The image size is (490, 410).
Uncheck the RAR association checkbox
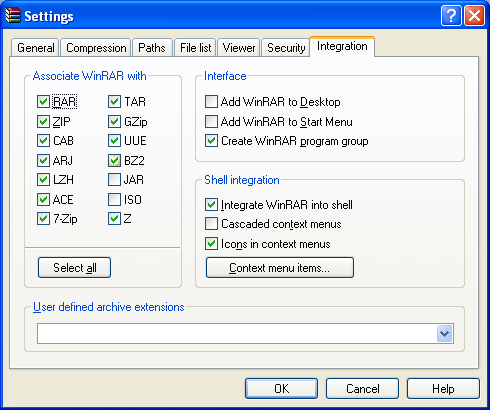pyautogui.click(x=43, y=102)
